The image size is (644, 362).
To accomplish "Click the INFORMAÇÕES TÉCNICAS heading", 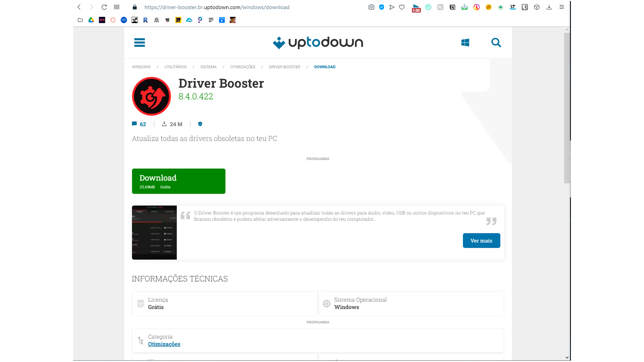I will [180, 279].
